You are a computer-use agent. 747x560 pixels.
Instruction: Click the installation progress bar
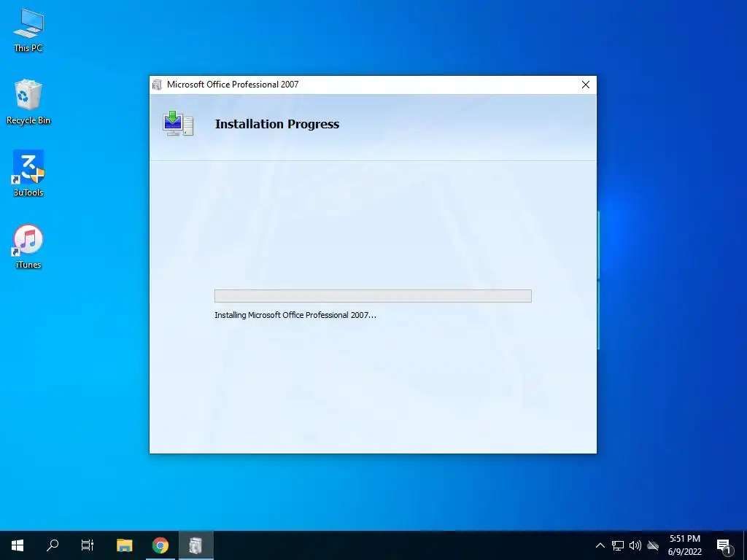click(373, 296)
